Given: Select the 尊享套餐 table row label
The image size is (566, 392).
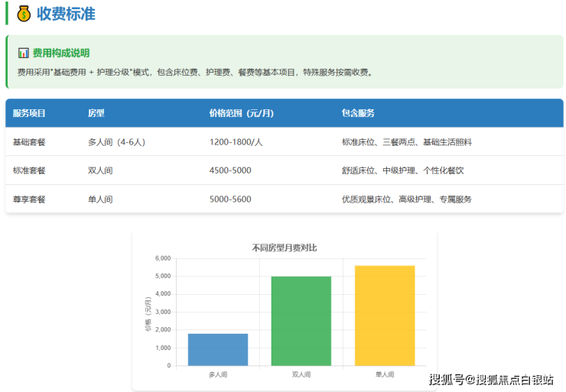Looking at the screenshot, I should pos(29,199).
